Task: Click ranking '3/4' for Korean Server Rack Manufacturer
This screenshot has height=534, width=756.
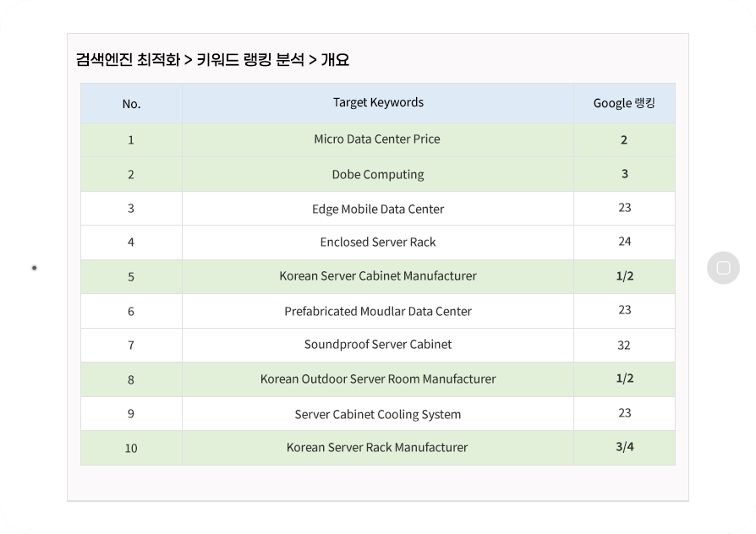Action: (624, 447)
